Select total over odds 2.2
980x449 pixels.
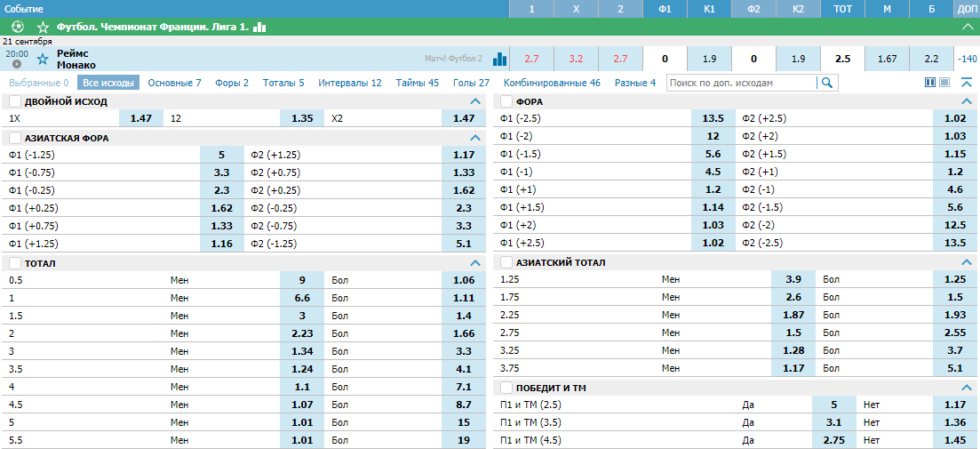[x=932, y=59]
